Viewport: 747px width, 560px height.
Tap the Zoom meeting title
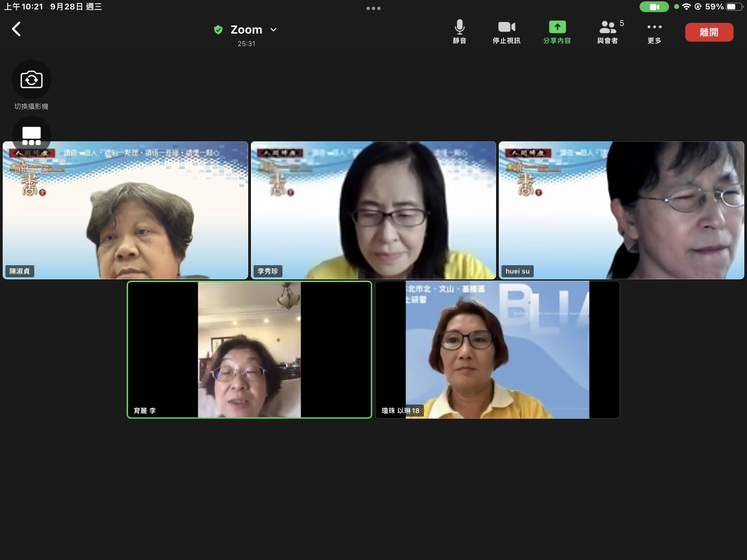246,30
